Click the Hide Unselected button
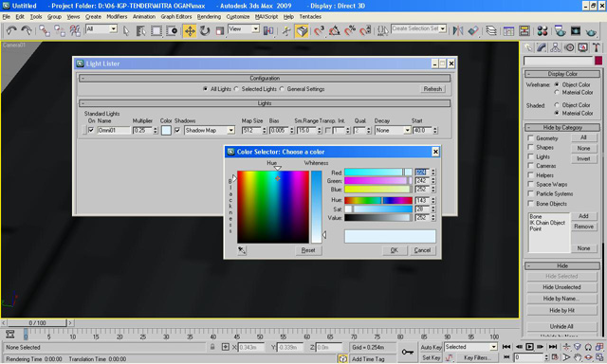Screen dimensions: 607x364 pyautogui.click(x=561, y=287)
